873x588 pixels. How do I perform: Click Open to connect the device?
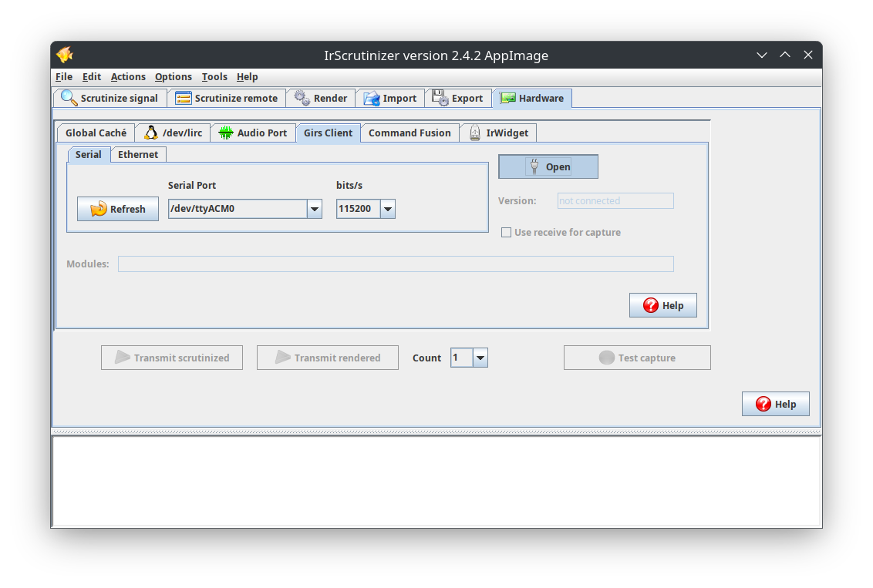(548, 166)
